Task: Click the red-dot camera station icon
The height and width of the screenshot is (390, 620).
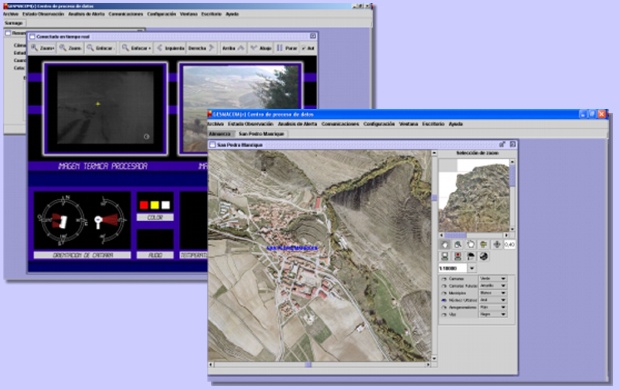Action: pos(457,256)
